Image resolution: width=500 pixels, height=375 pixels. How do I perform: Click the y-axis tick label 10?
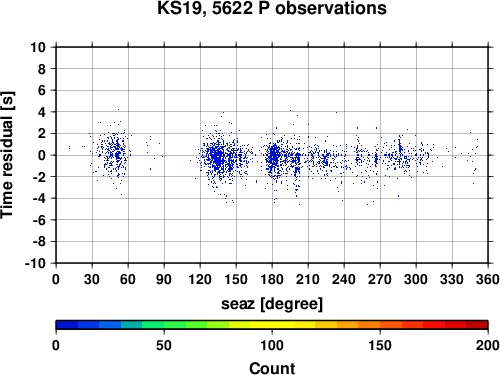point(38,47)
